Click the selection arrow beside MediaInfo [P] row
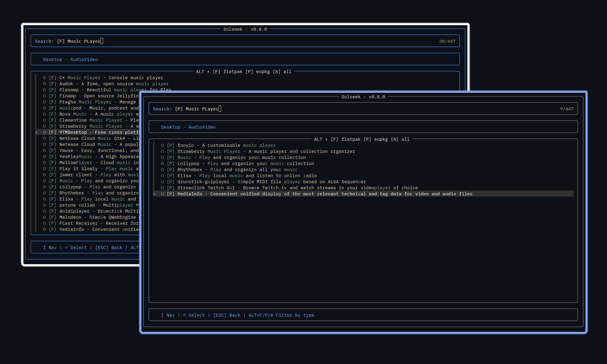The height and width of the screenshot is (364, 607). coord(154,194)
